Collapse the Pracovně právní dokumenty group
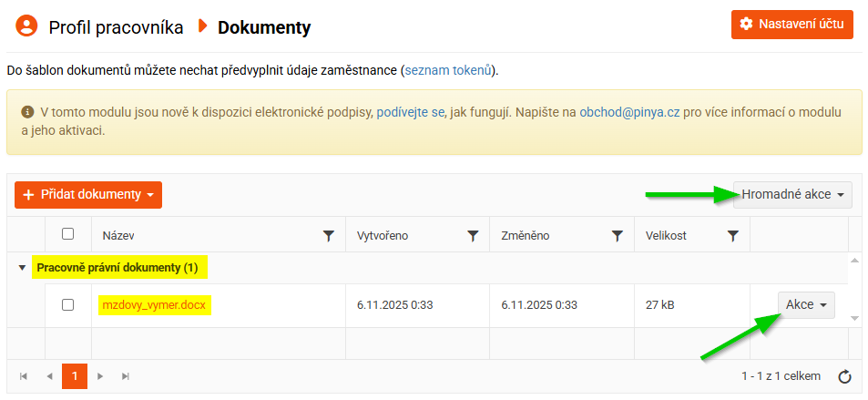The image size is (868, 400). pos(22,268)
